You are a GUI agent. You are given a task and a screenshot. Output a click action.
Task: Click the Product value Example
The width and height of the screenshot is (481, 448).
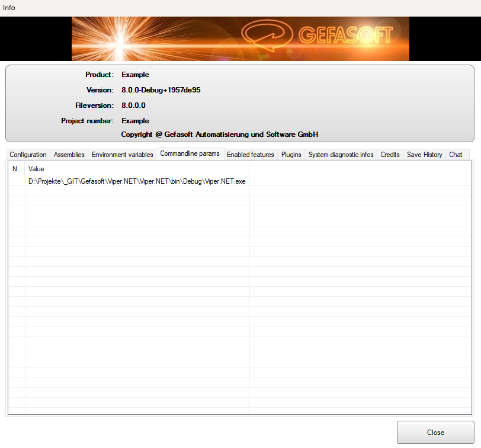pyautogui.click(x=135, y=75)
